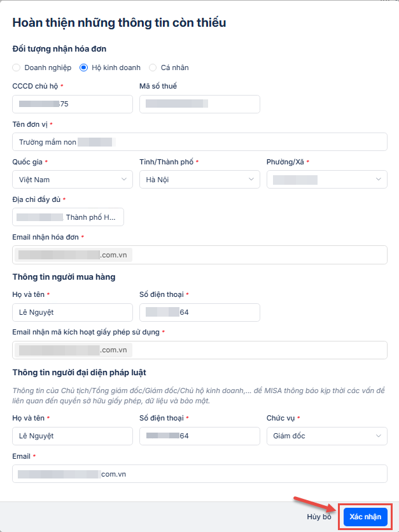Expand the Chức vụ dropdown
The width and height of the screenshot is (399, 532).
pyautogui.click(x=326, y=436)
